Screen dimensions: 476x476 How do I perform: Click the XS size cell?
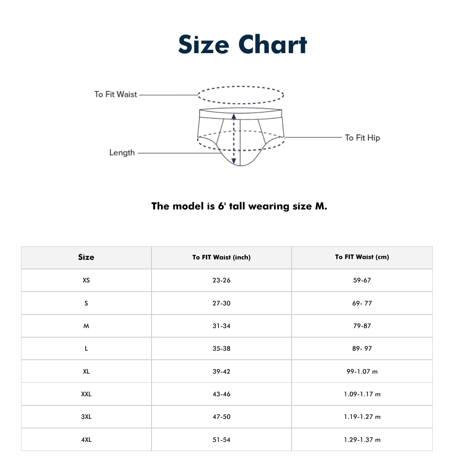tap(86, 280)
